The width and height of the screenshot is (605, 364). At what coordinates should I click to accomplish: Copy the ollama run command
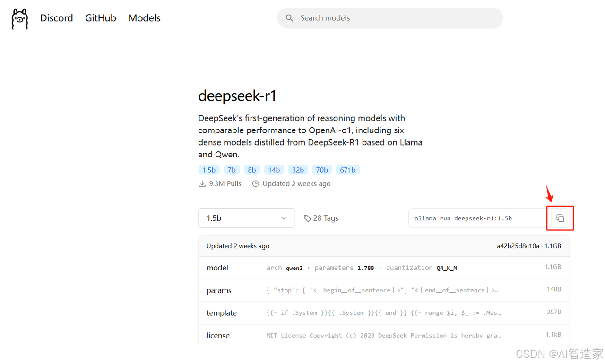[560, 218]
